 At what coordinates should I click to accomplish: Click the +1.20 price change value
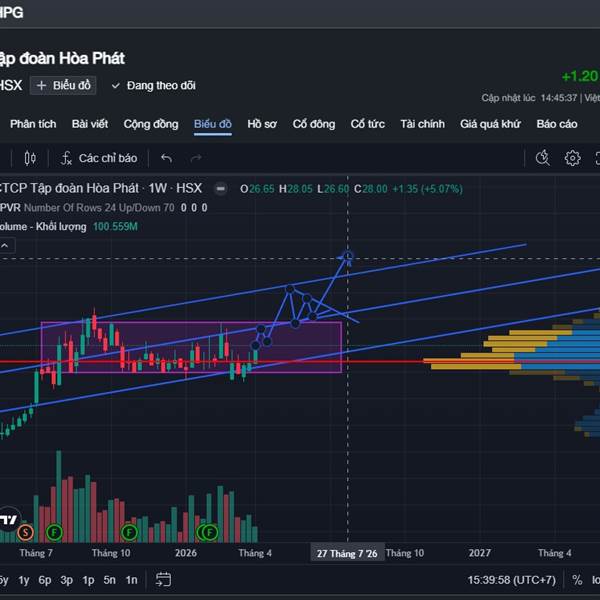point(580,76)
